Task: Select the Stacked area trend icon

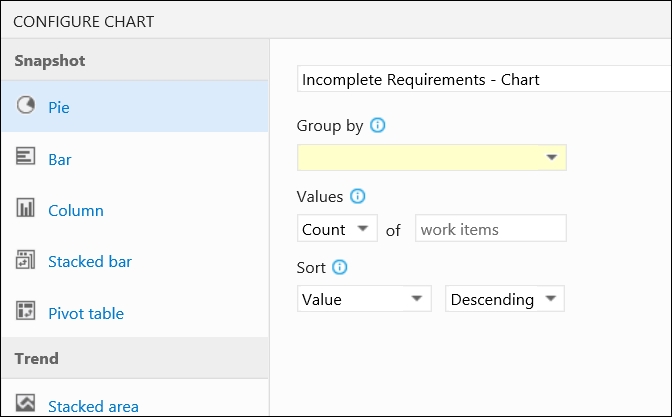Action: (x=26, y=403)
